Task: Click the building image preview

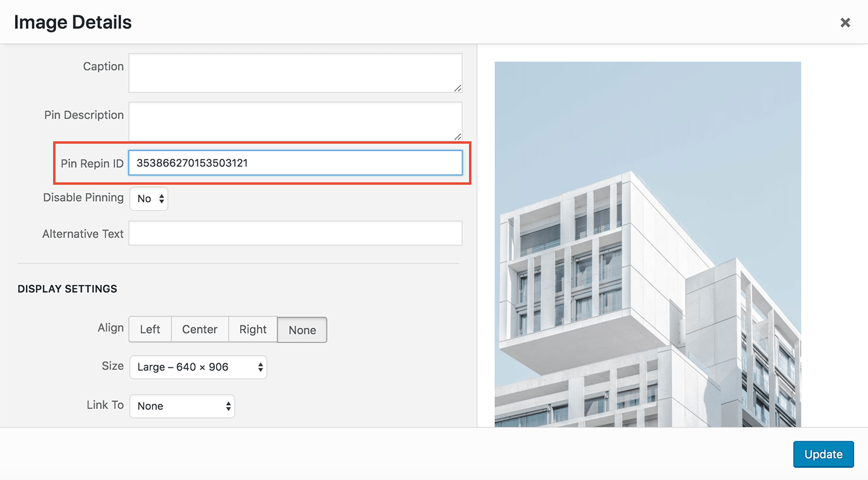Action: tap(648, 242)
